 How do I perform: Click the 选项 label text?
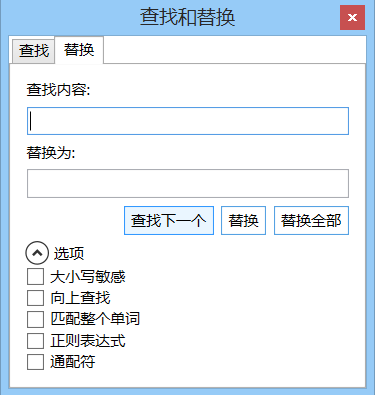[69, 254]
